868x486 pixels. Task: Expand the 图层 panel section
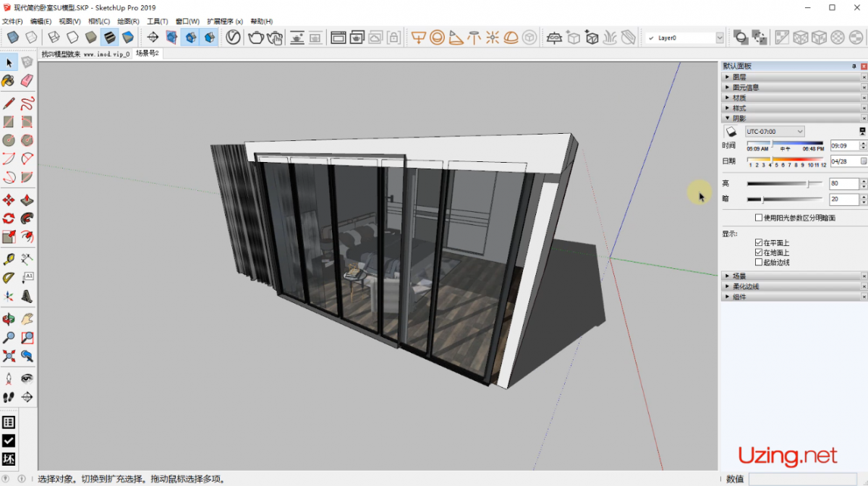pyautogui.click(x=739, y=77)
